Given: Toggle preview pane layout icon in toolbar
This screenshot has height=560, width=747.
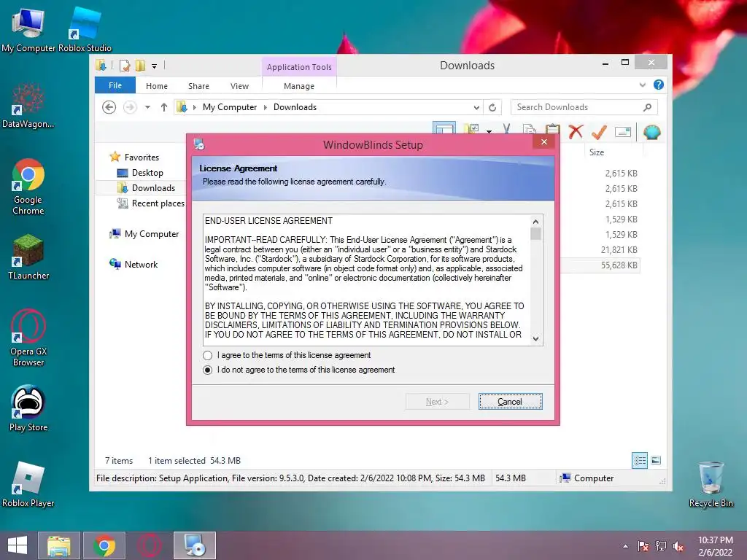Looking at the screenshot, I should pos(444,128).
